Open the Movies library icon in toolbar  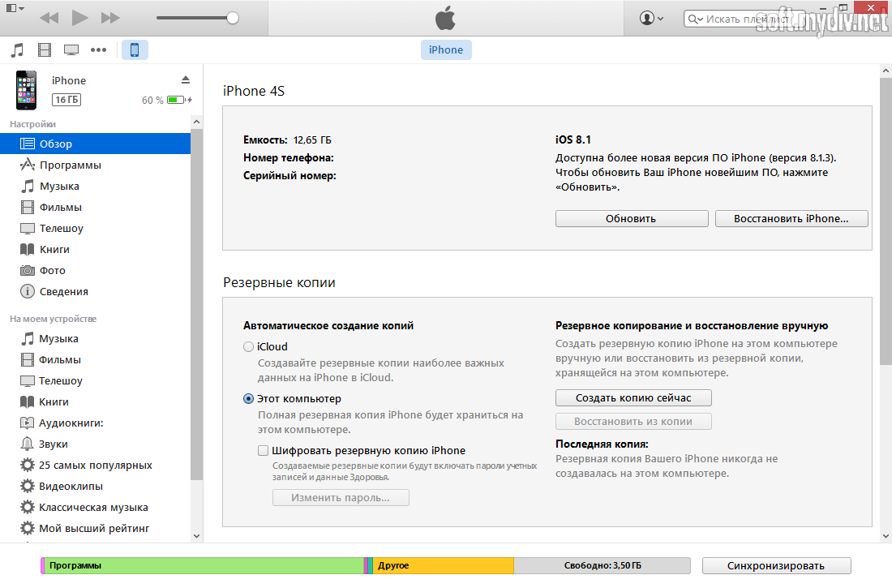(45, 50)
